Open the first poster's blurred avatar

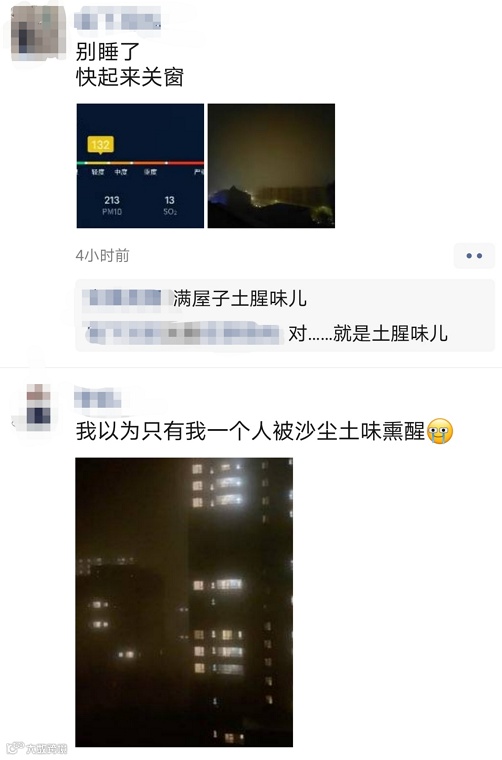click(38, 32)
